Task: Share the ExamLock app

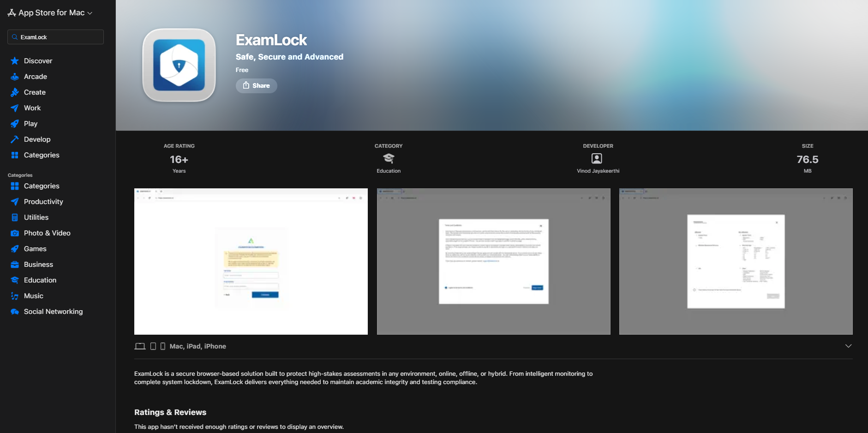Action: [x=257, y=86]
